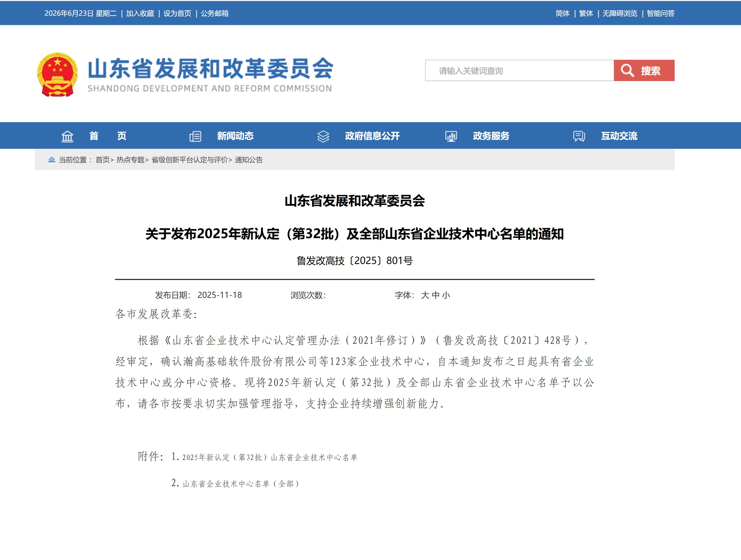Screen dimensions: 741x560
Task: Open 首页 in main navigation
Action: [108, 136]
